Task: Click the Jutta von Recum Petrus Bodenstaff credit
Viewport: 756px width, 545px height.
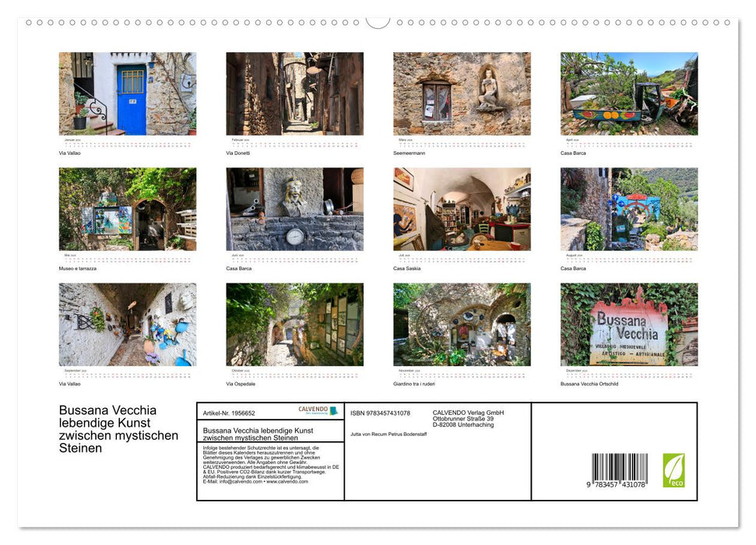Action: [388, 435]
